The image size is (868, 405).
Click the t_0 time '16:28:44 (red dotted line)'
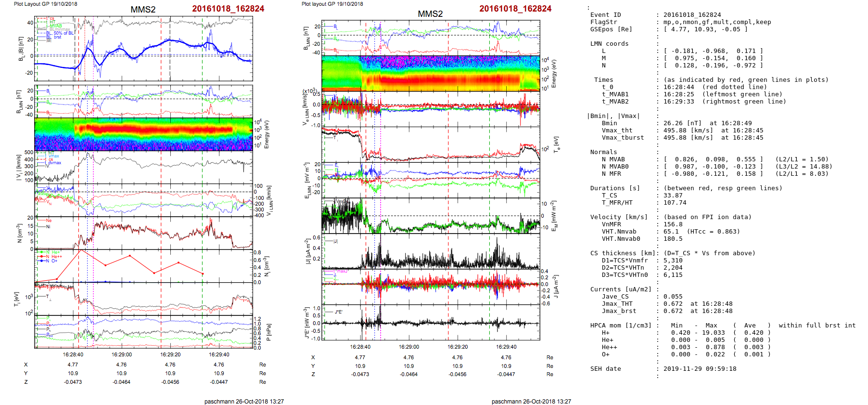715,87
